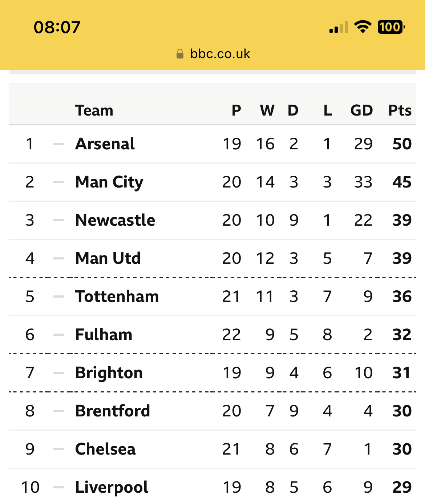The image size is (425, 504).
Task: Tap the cellular signal bars icon
Action: click(x=339, y=27)
